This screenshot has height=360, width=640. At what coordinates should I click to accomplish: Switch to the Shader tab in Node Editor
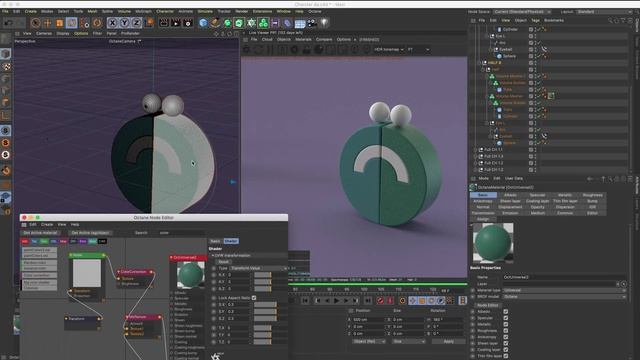point(231,241)
